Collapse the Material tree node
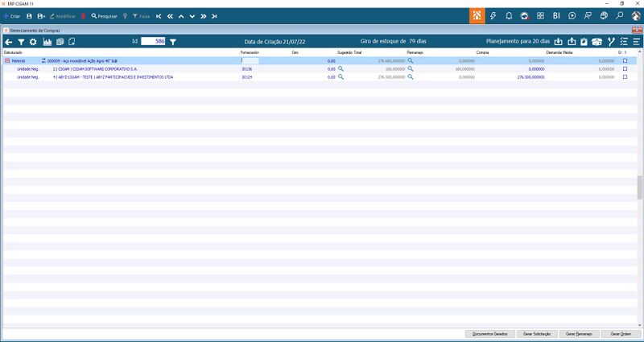The width and height of the screenshot is (644, 342). (x=7, y=61)
